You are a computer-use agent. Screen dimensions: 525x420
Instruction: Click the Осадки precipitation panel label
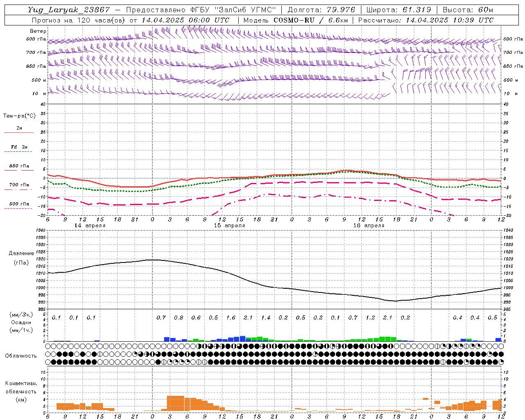[21, 322]
